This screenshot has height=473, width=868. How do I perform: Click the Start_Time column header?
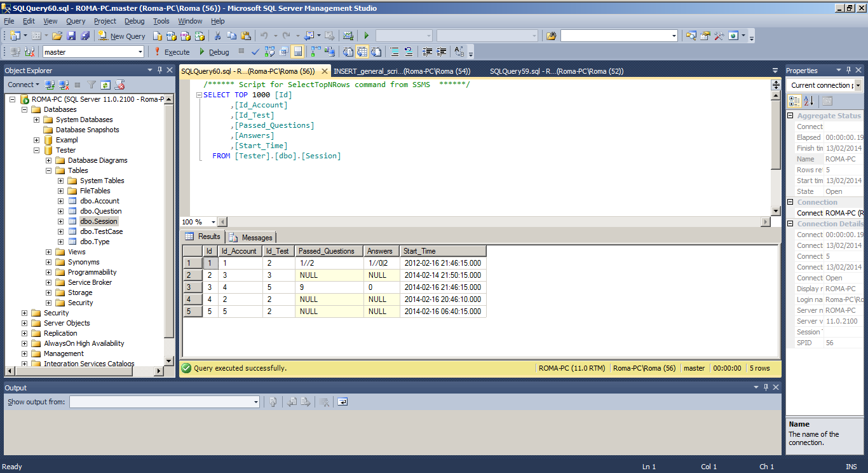[443, 251]
